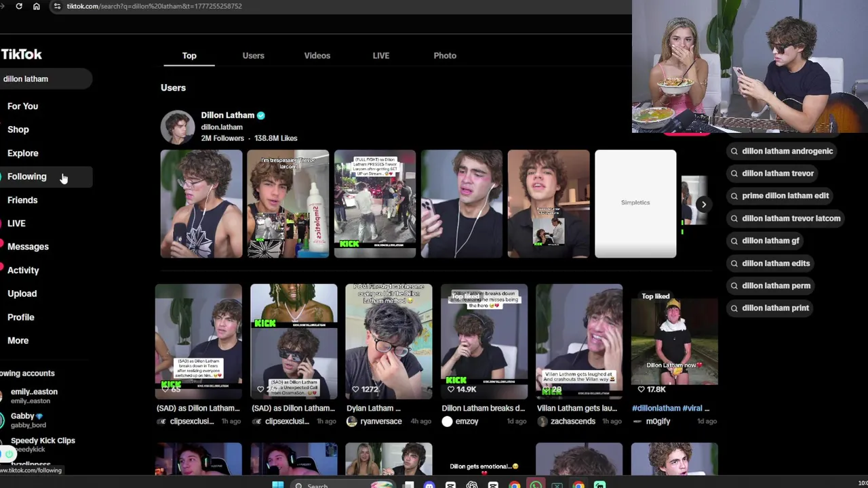Open Following feed in sidebar
The height and width of the screenshot is (488, 868).
[x=27, y=176]
